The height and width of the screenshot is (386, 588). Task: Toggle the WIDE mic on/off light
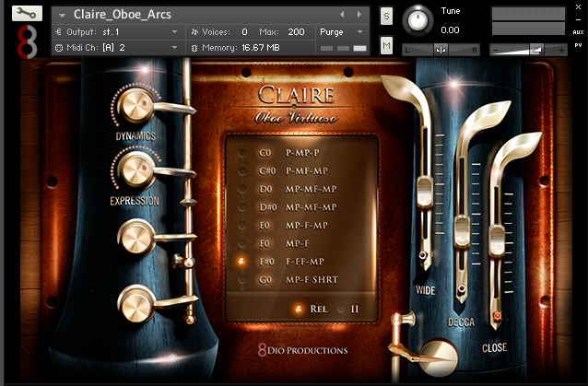pos(423,255)
